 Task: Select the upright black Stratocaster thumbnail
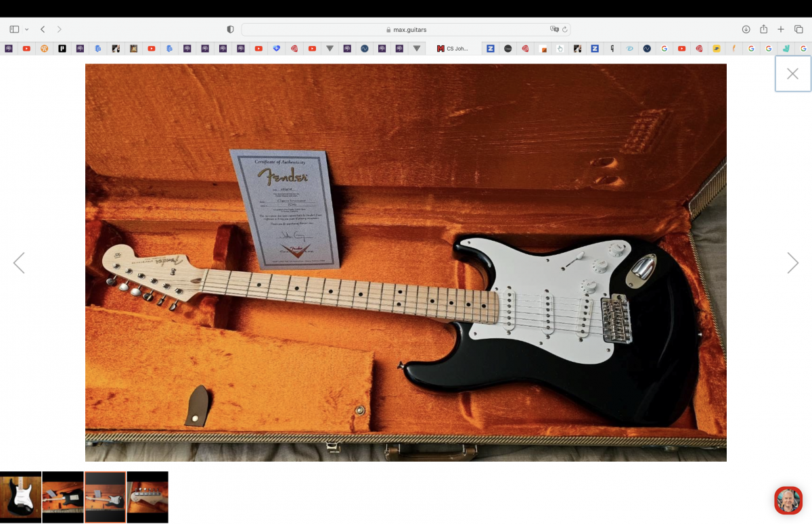click(20, 497)
